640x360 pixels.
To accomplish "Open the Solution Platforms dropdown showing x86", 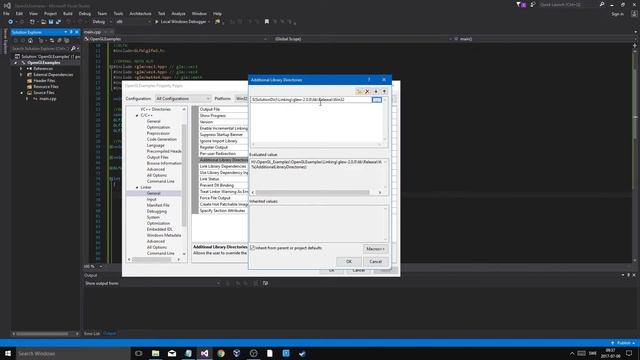I will (x=133, y=22).
